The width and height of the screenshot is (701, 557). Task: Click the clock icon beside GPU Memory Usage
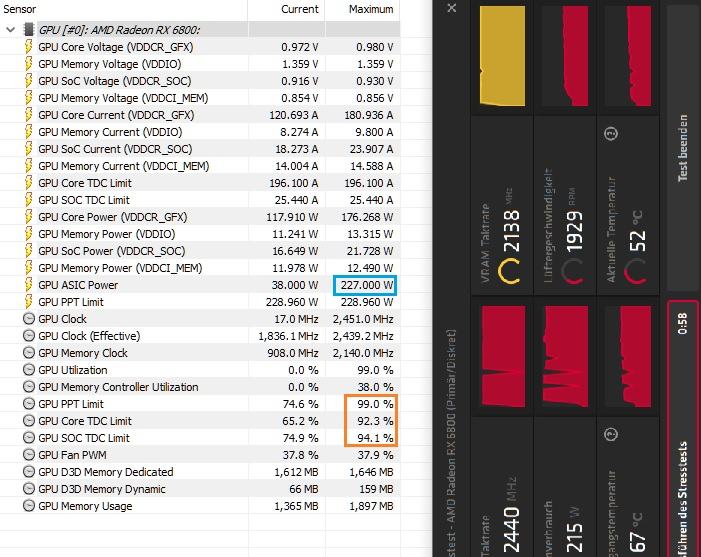coord(29,506)
